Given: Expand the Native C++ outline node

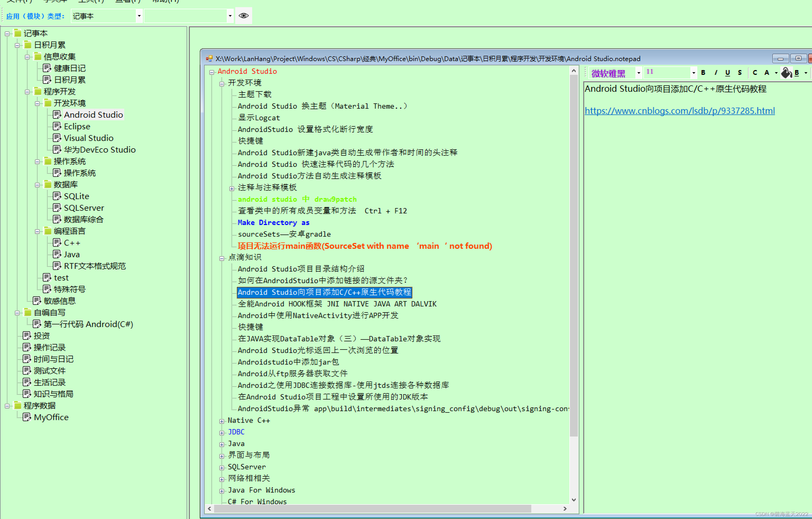Looking at the screenshot, I should (222, 421).
